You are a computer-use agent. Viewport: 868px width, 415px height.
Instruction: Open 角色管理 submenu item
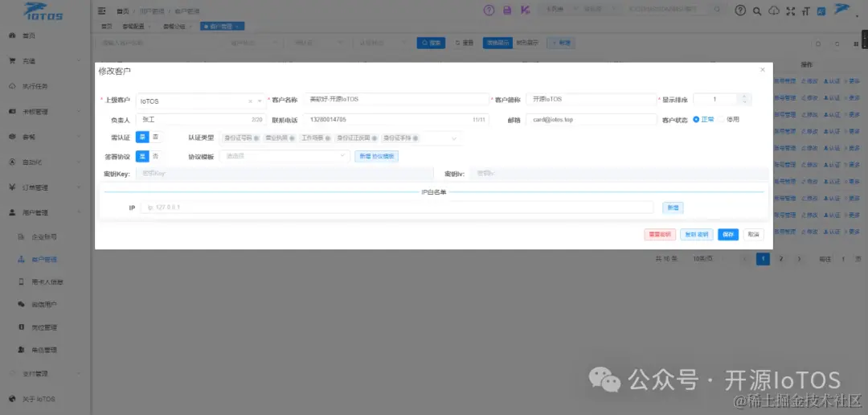pos(45,350)
